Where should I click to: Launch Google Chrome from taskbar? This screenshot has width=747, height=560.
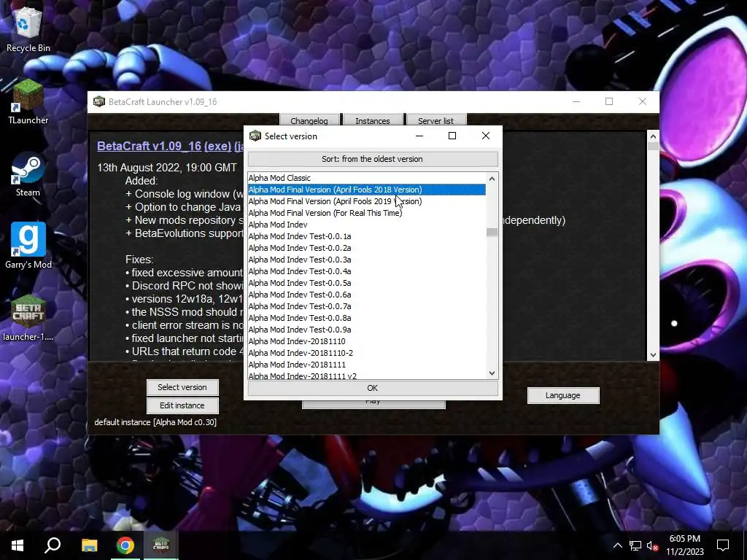coord(125,545)
